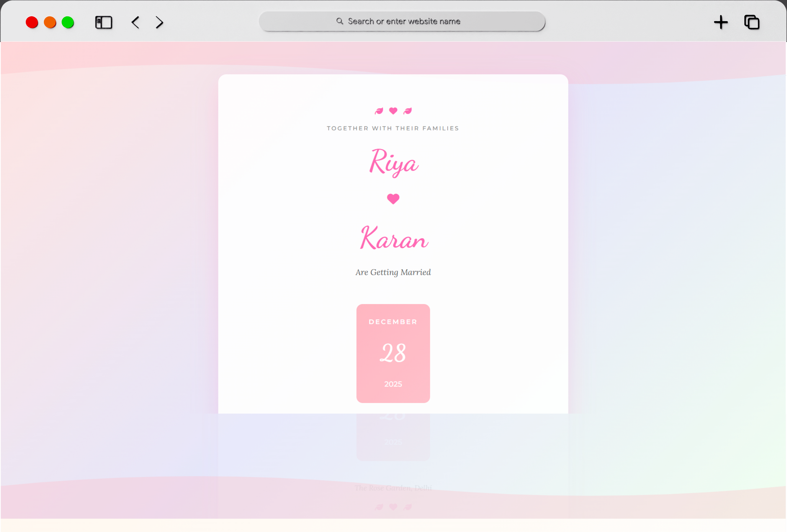Click the heart icon above the families text

pyautogui.click(x=393, y=111)
